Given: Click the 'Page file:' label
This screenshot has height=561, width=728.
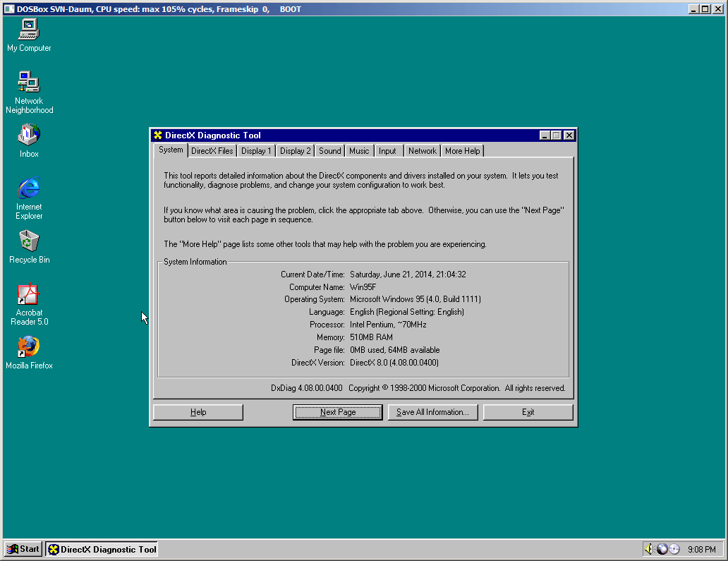Looking at the screenshot, I should tap(329, 350).
